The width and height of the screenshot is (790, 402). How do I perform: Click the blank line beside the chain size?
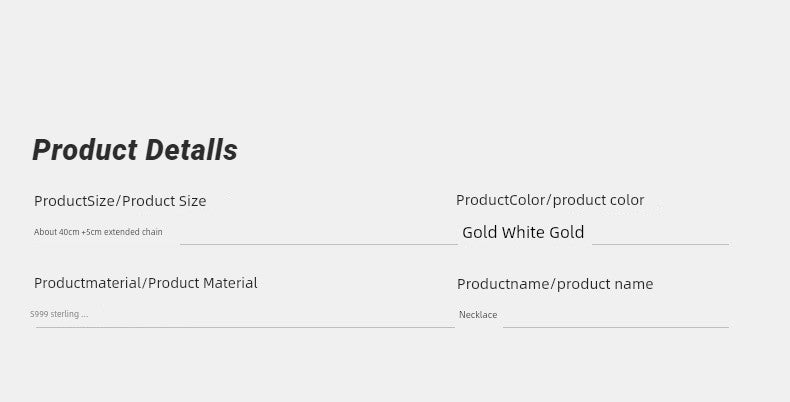318,243
